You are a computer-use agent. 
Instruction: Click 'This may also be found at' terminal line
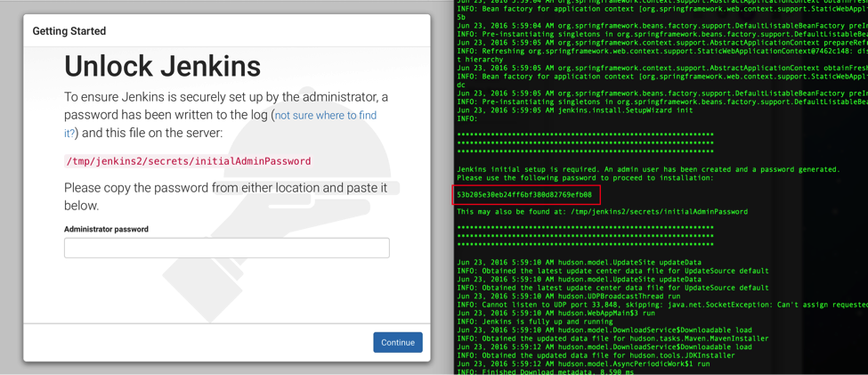603,212
